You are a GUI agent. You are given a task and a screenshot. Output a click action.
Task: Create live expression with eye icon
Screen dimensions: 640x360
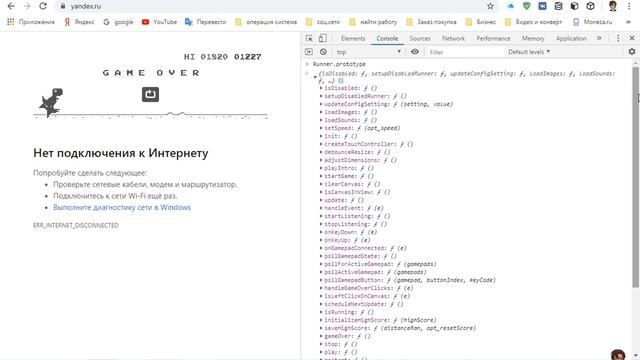(415, 52)
